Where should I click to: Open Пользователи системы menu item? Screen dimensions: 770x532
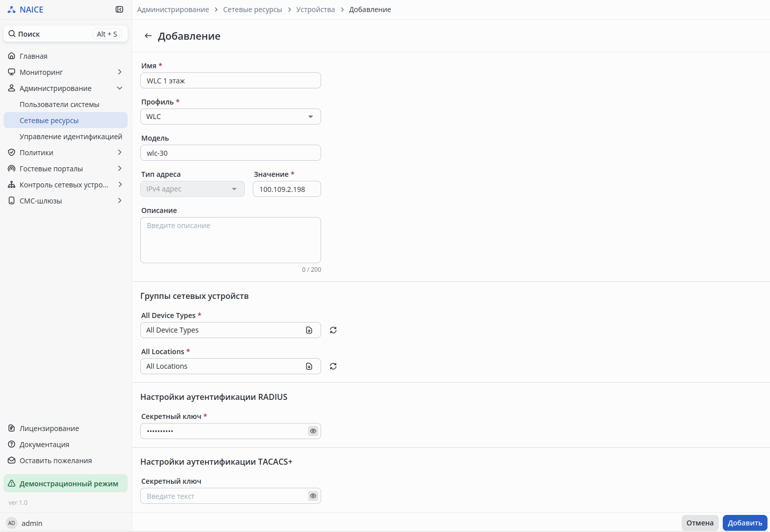coord(59,104)
